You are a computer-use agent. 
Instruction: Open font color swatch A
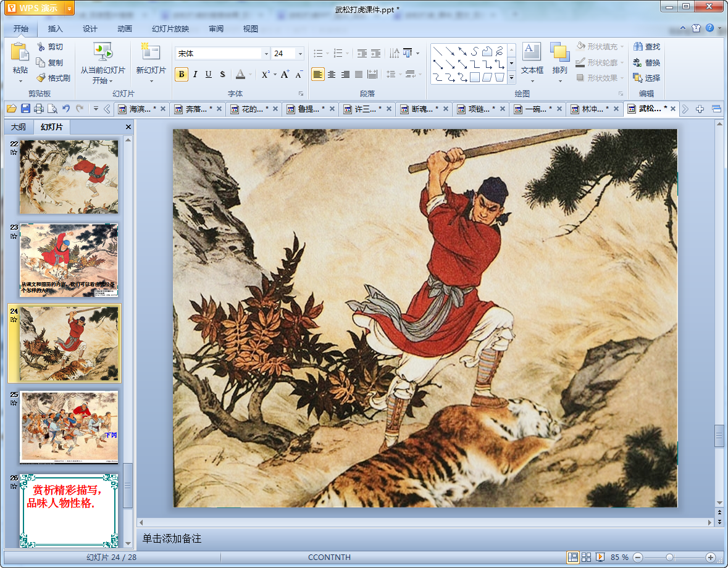[x=240, y=74]
